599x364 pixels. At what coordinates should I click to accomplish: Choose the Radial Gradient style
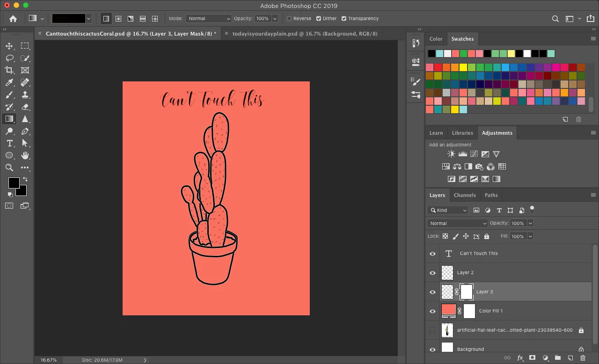[118, 19]
